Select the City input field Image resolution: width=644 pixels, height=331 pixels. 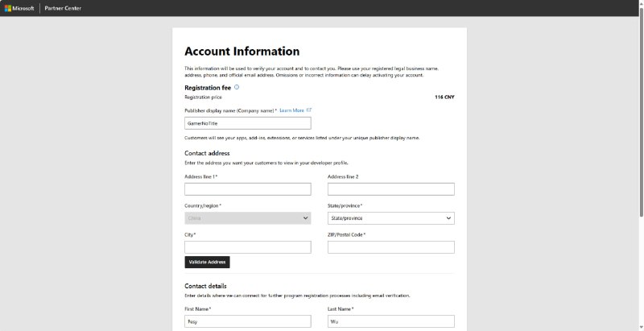point(247,247)
